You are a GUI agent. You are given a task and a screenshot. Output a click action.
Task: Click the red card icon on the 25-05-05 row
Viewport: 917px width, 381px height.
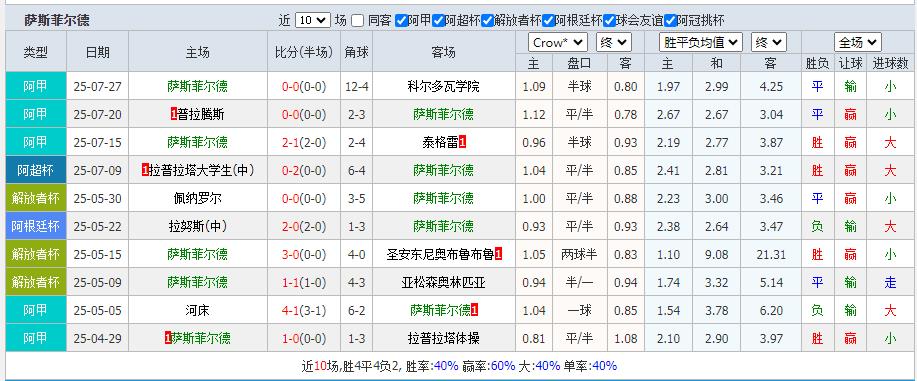tap(475, 310)
